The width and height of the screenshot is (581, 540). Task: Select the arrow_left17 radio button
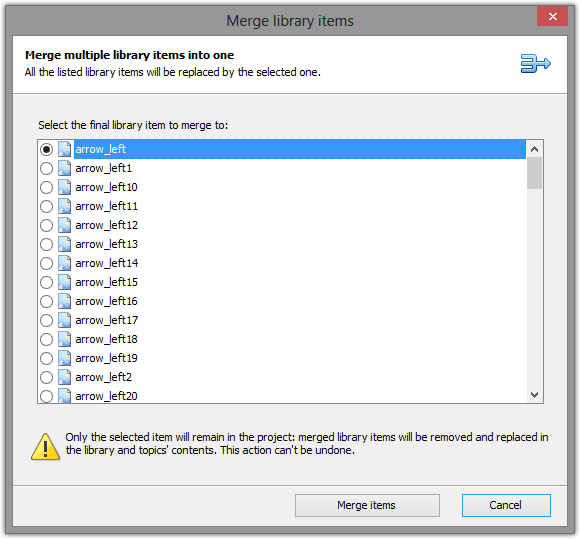[46, 321]
